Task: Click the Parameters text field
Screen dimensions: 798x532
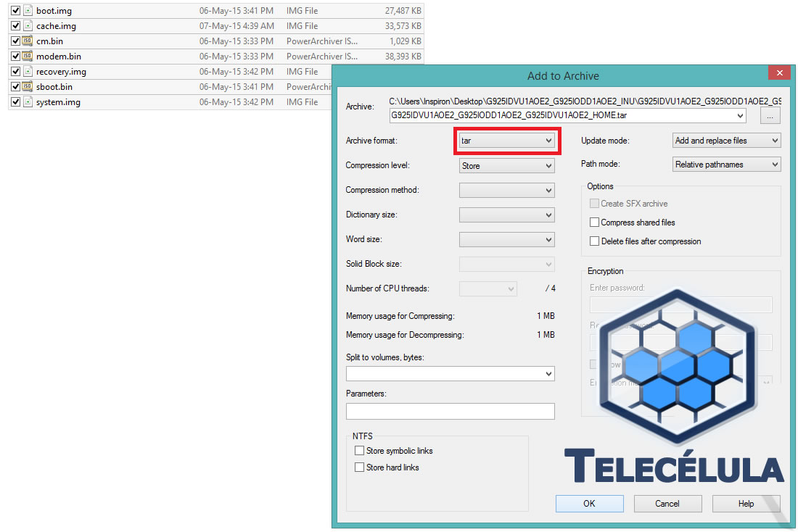Action: (x=450, y=412)
